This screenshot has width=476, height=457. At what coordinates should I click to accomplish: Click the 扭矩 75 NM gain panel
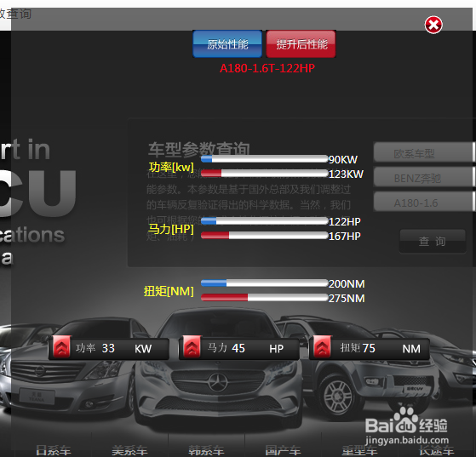tap(370, 348)
